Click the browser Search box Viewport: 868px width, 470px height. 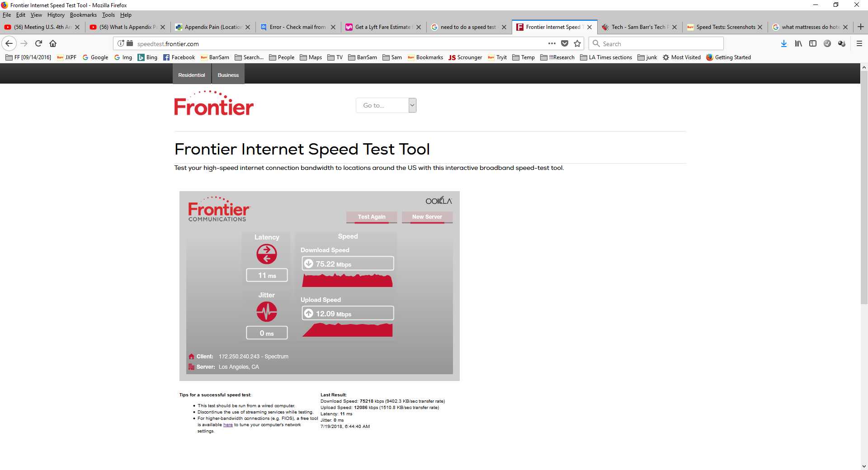click(656, 44)
